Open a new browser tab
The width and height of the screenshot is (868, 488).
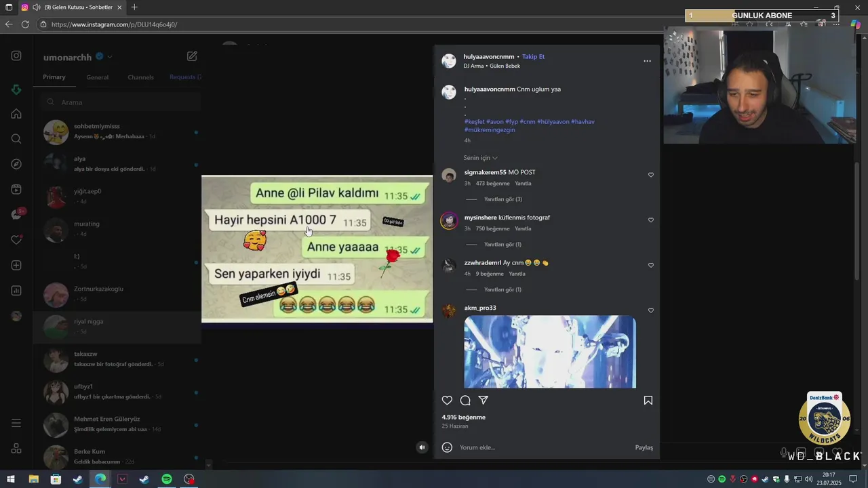[134, 7]
